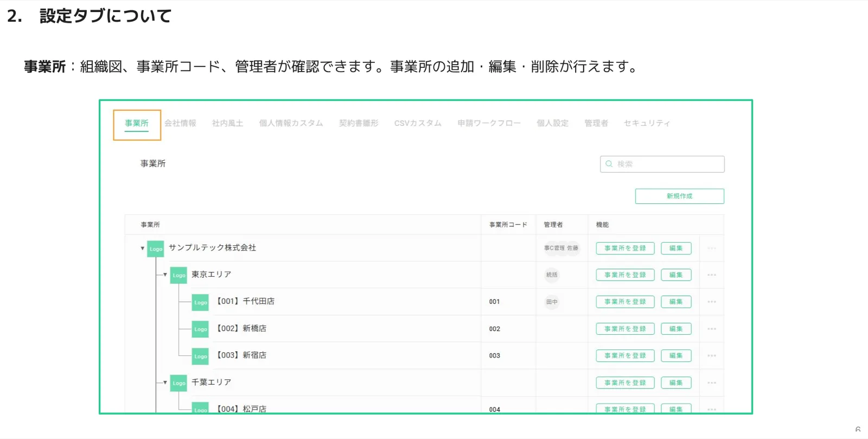Click 事業所を登録 for 【002】新橋店
Image resolution: width=868 pixels, height=439 pixels.
(x=625, y=329)
